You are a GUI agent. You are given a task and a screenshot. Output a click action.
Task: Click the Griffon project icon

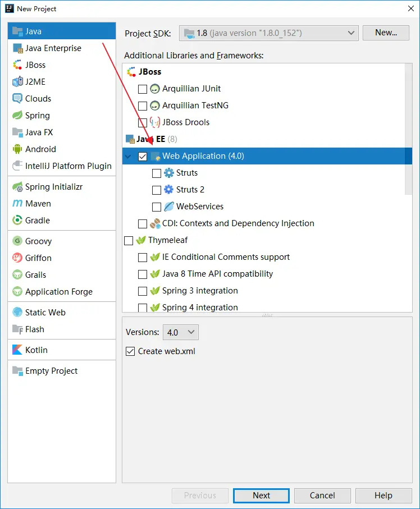pos(17,258)
